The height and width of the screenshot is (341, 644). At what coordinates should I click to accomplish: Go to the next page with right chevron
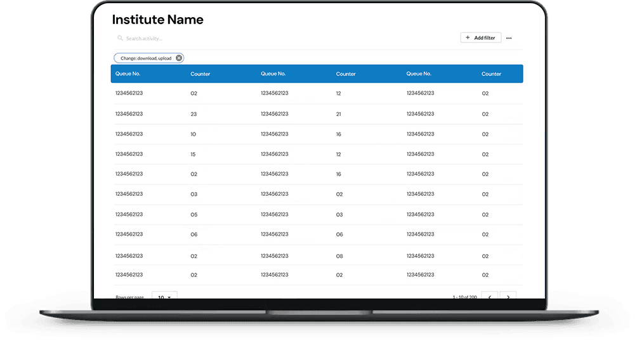coord(508,296)
